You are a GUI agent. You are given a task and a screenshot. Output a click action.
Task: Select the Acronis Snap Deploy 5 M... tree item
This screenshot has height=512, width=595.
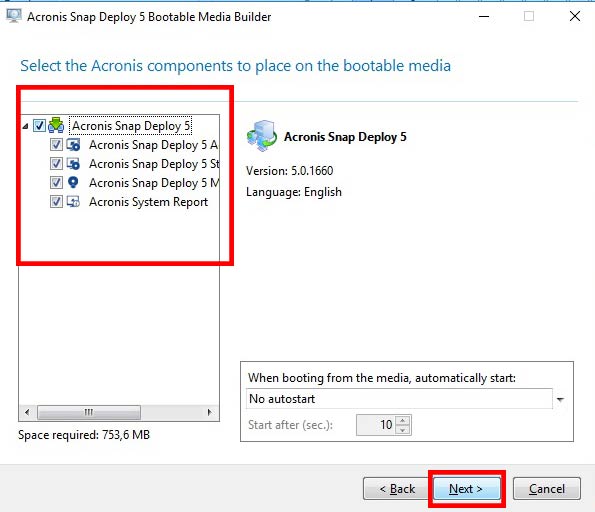click(154, 183)
